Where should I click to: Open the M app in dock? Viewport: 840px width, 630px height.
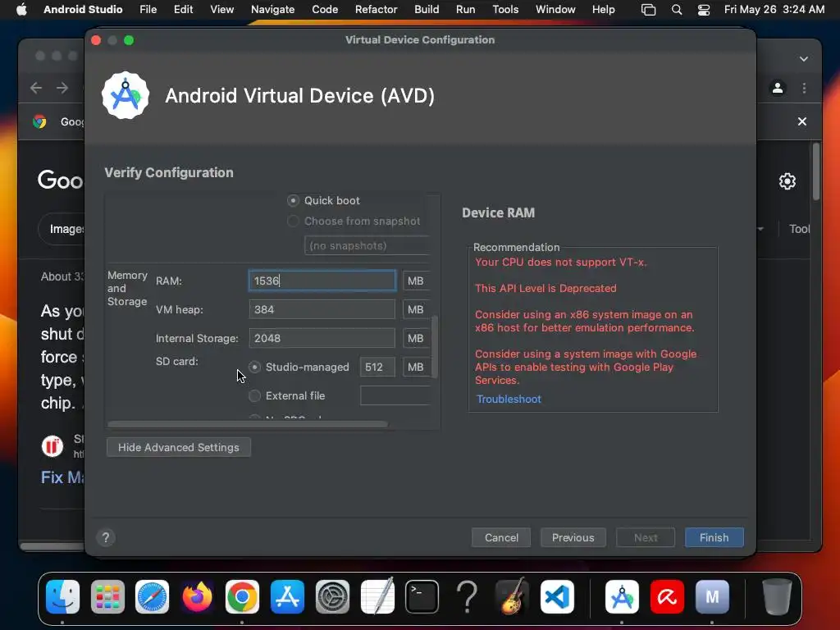(x=712, y=596)
